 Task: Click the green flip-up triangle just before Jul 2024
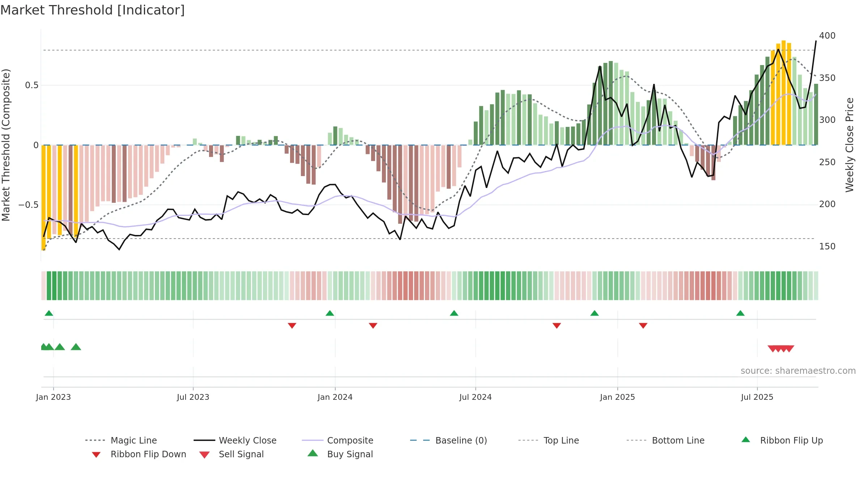[454, 313]
